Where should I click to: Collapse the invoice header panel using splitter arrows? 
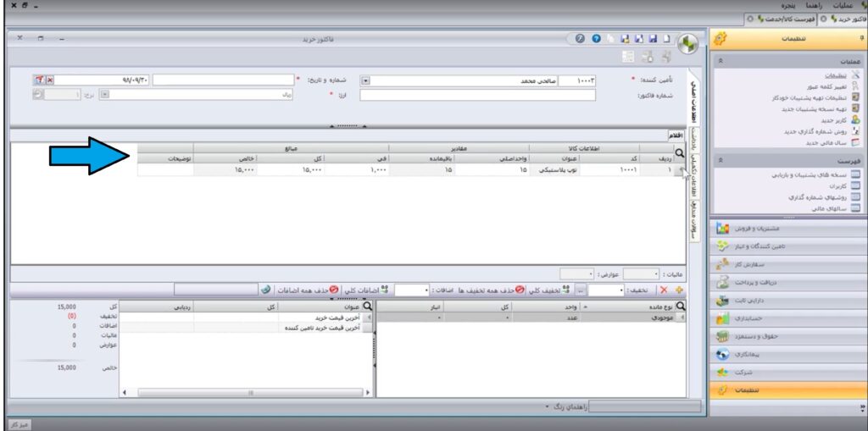[348, 127]
